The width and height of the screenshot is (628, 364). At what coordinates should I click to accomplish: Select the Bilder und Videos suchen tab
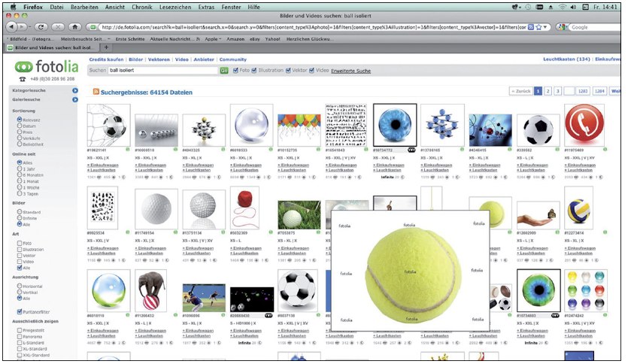[x=53, y=47]
